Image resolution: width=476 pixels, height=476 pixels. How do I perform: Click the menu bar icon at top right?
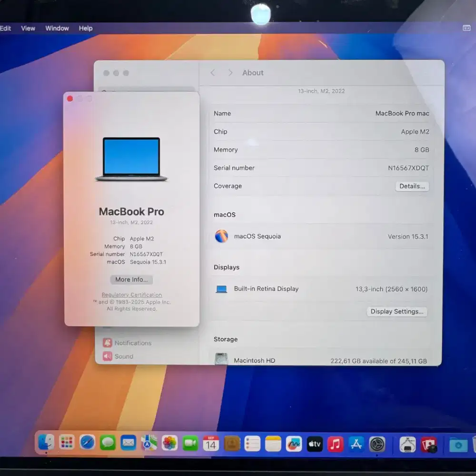click(466, 28)
